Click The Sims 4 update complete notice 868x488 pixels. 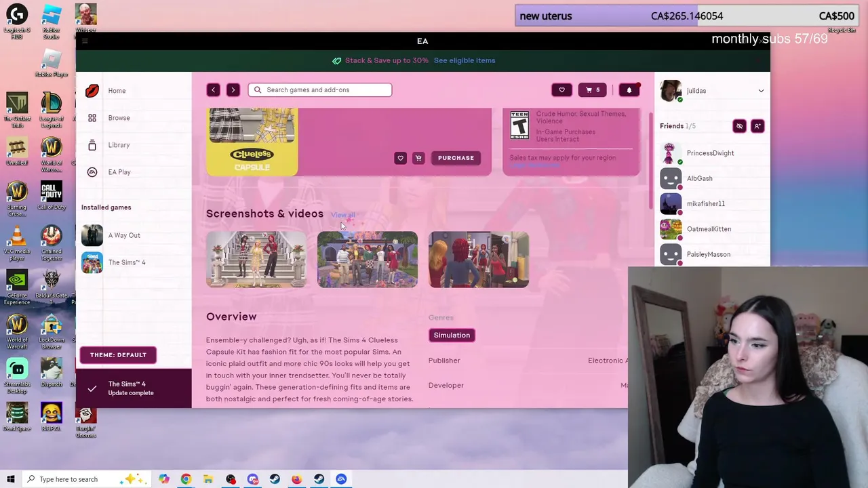(134, 388)
